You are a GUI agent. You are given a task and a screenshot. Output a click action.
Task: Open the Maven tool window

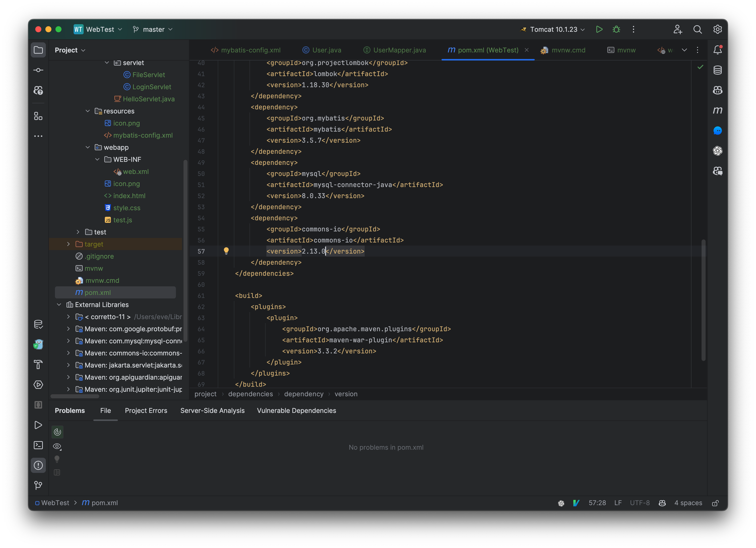(x=718, y=110)
